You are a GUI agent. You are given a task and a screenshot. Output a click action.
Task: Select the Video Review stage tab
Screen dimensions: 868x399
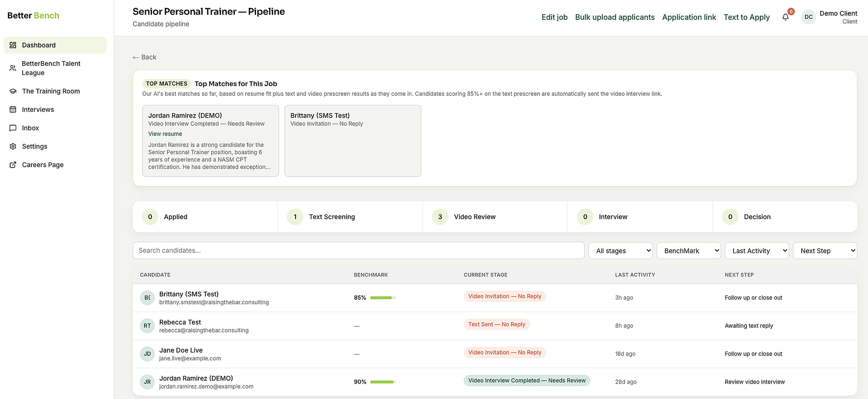point(495,217)
